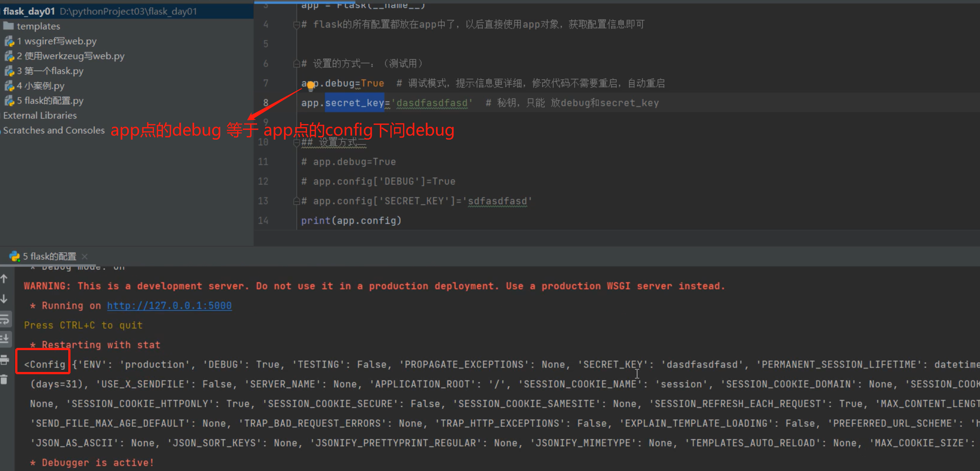The image size is (980, 471).
Task: Click Python icon of 5 flask的配置.py
Action: (9, 101)
